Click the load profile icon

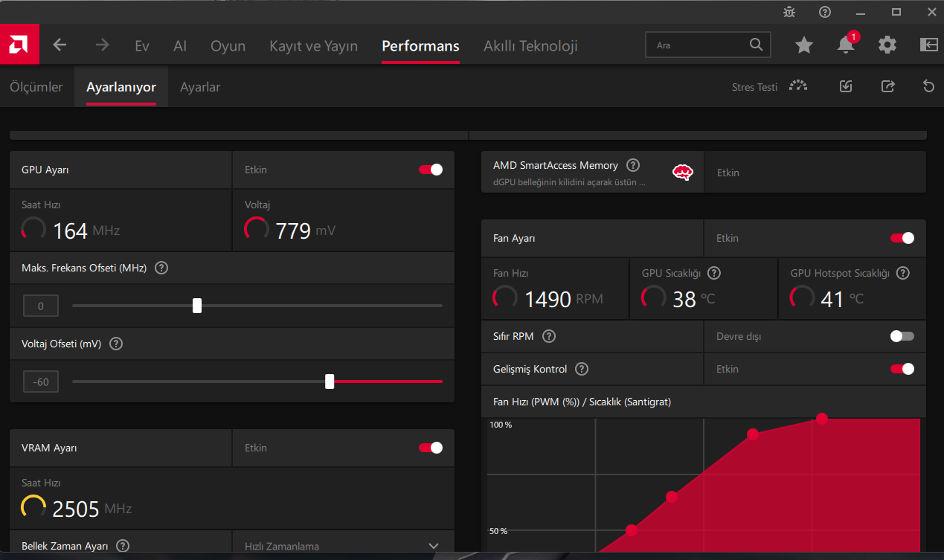(x=846, y=86)
